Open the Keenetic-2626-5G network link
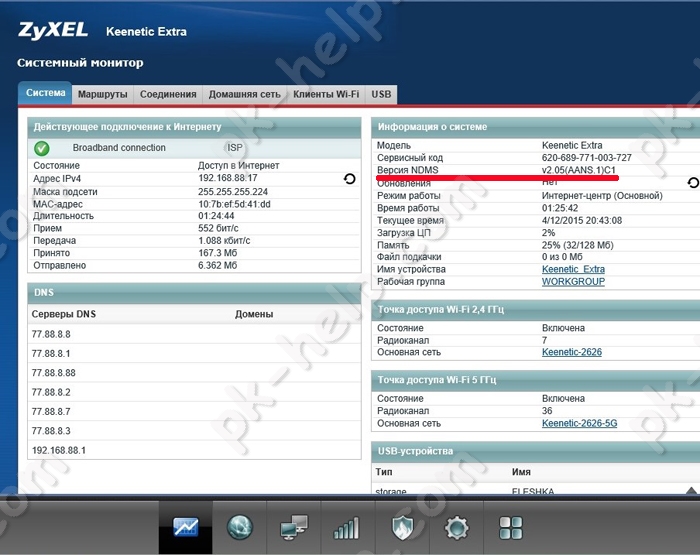Screen dimensions: 700x555 pos(579,423)
